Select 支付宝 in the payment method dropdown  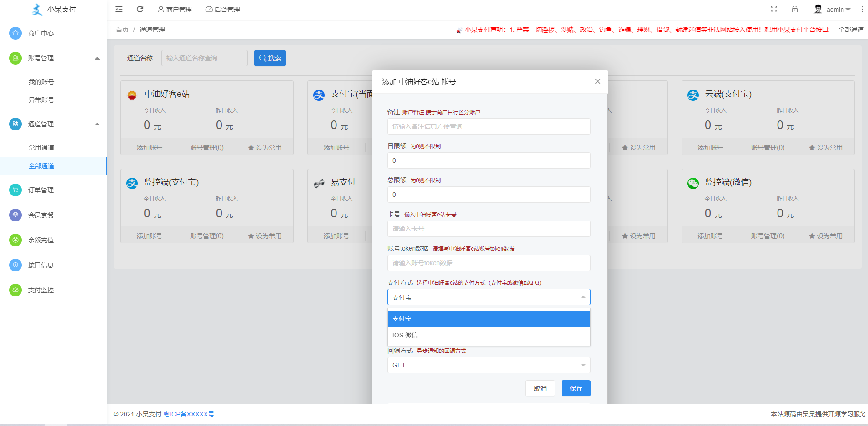402,319
